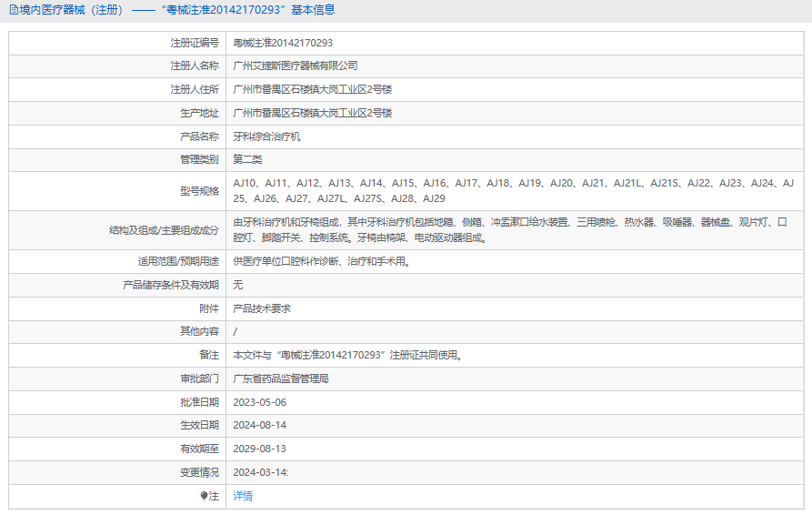This screenshot has height=515, width=812.
Task: Click the 变更情况 label
Action: (199, 472)
